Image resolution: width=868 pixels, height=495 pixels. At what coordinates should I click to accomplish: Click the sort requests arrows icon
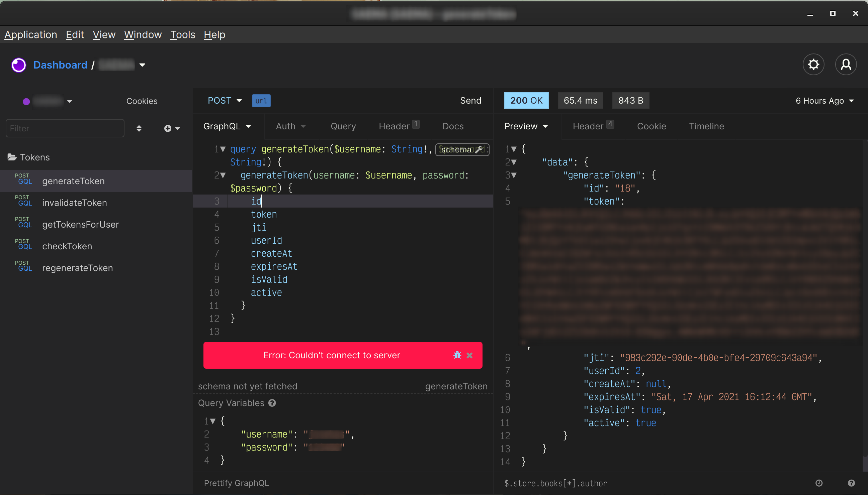pos(139,128)
